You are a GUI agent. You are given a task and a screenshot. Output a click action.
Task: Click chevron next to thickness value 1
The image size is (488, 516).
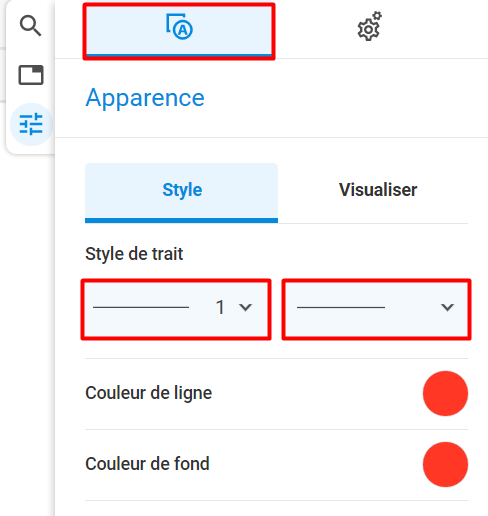click(245, 307)
